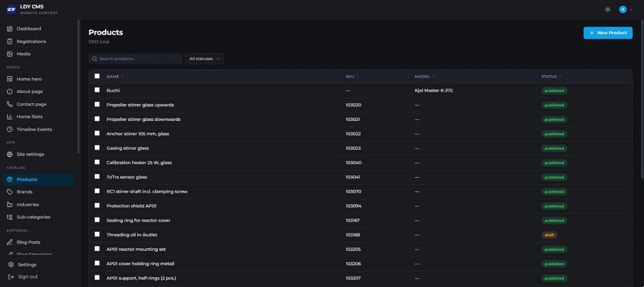644x287 pixels.
Task: Click the 5393 total count text
Action: point(99,42)
